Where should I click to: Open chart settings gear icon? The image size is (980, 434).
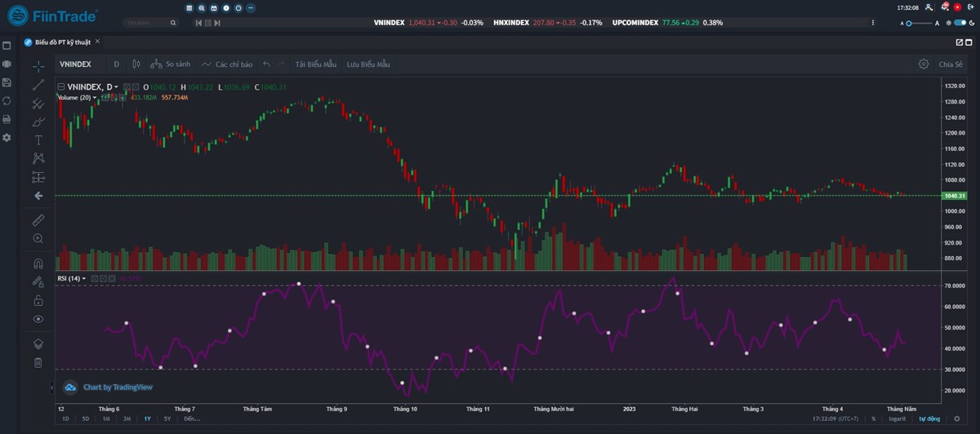point(923,64)
